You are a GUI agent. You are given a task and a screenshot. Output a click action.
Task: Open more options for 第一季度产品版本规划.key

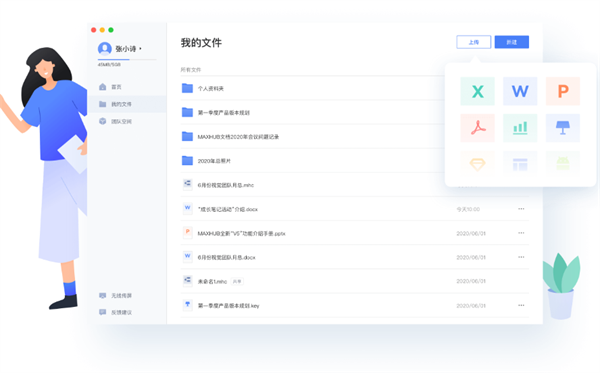tap(521, 305)
